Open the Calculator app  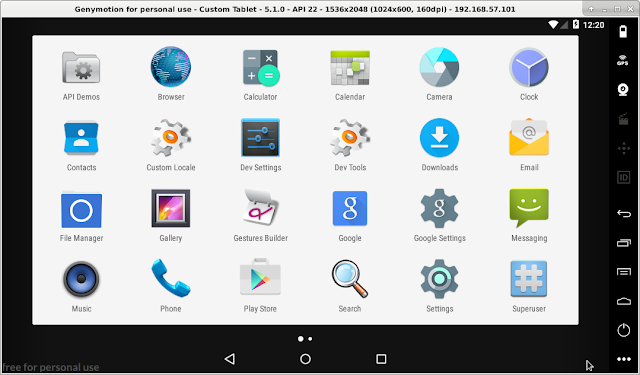260,68
